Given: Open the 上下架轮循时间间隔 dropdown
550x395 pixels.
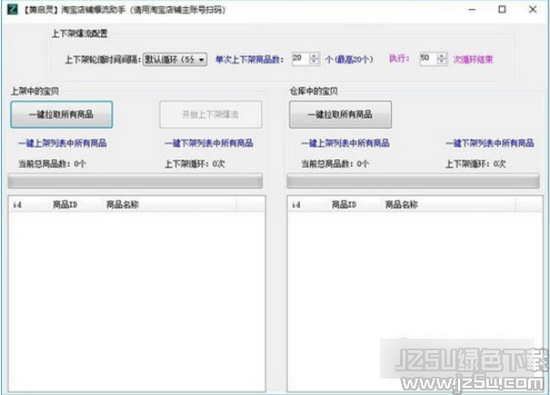Looking at the screenshot, I should pos(175,59).
